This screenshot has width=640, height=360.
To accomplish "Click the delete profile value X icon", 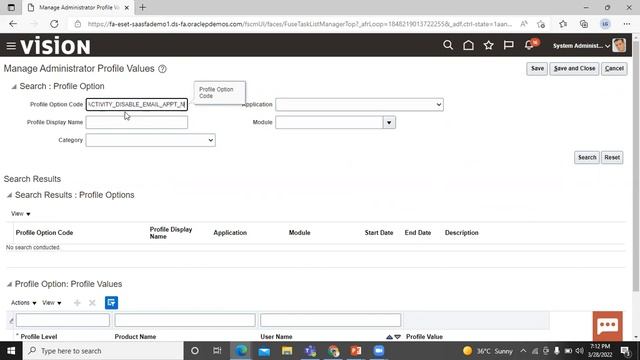I will click(x=92, y=303).
